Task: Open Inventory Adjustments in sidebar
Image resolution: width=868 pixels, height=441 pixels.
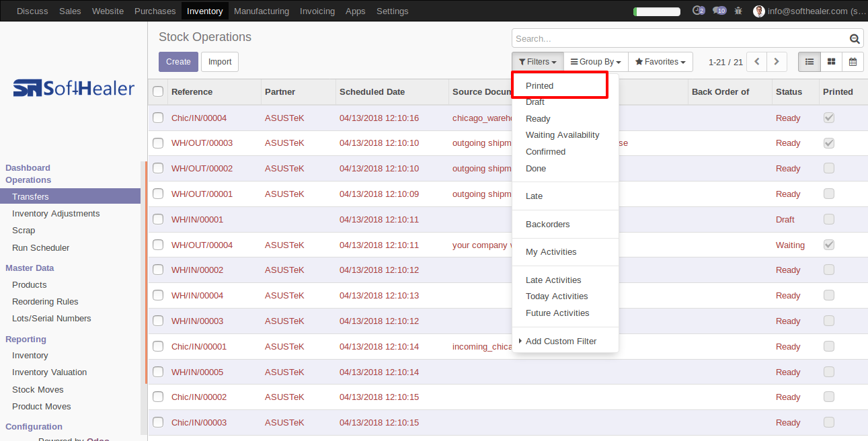Action: click(56, 214)
